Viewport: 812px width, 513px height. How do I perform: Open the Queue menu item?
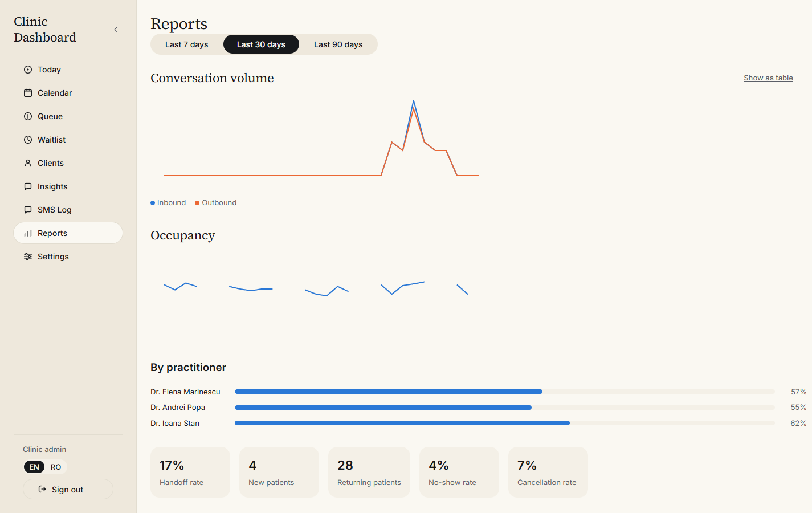[x=68, y=116]
